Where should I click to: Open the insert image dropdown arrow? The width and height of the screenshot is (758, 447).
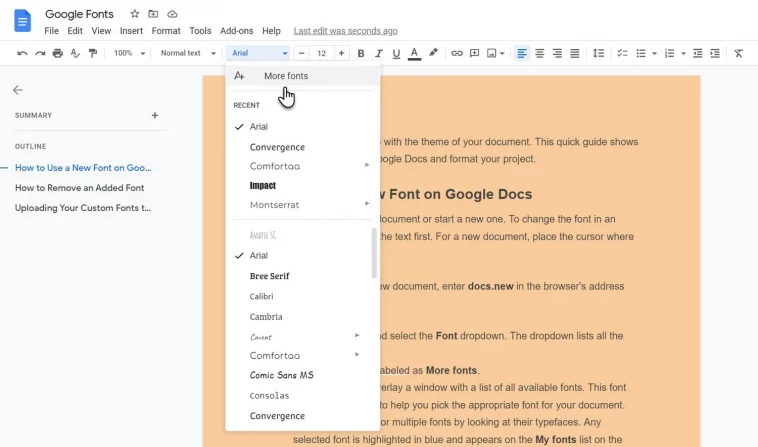502,53
